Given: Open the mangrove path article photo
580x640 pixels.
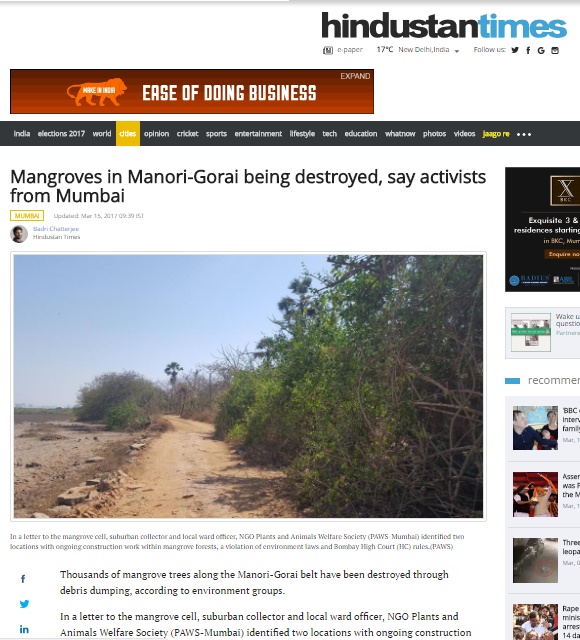Looking at the screenshot, I should click(248, 386).
